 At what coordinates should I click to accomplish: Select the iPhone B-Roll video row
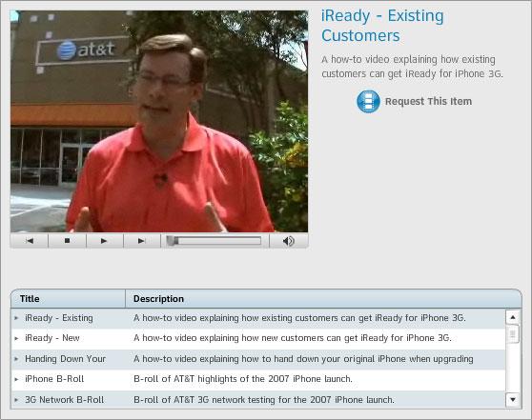click(x=258, y=379)
